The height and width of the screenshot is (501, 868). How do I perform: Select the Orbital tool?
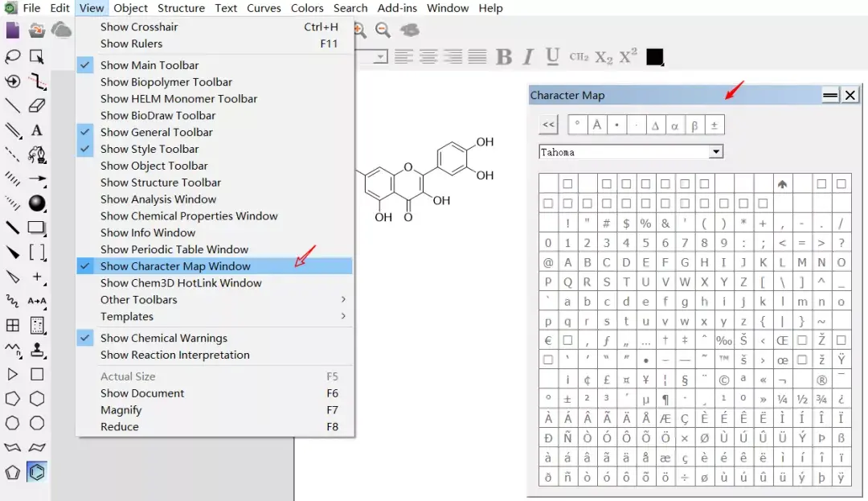click(36, 203)
